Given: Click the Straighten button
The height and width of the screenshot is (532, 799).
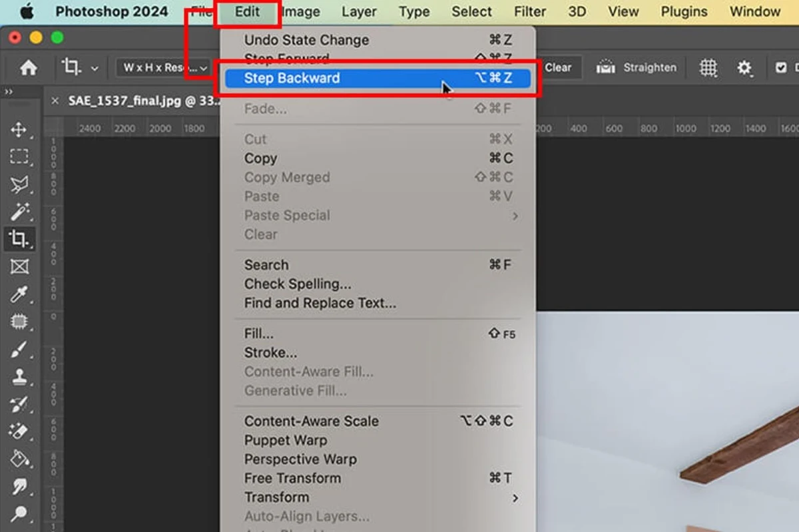Looking at the screenshot, I should click(637, 67).
